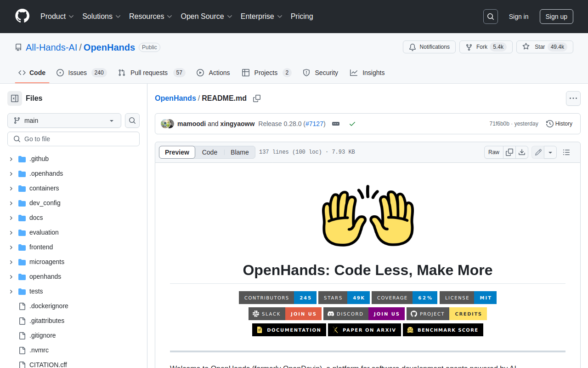Open the more file actions ellipsis

tap(573, 98)
